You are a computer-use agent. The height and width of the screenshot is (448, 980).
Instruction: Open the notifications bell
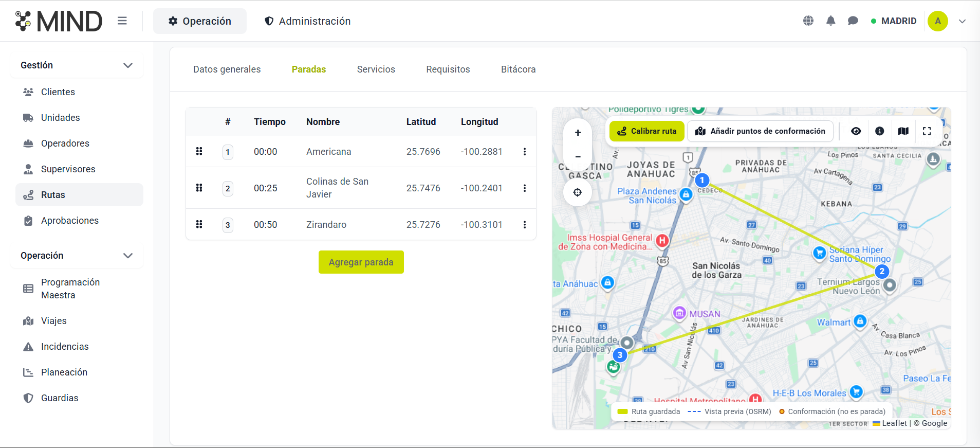(830, 21)
